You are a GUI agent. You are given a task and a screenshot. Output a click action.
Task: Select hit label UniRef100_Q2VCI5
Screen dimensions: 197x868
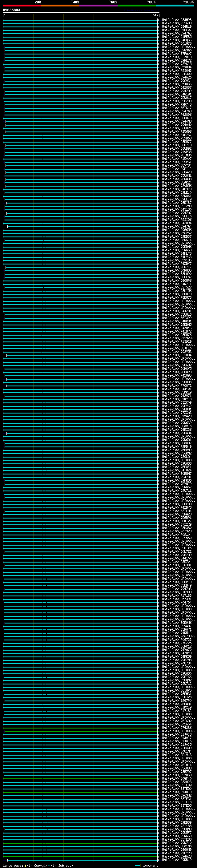176,64
